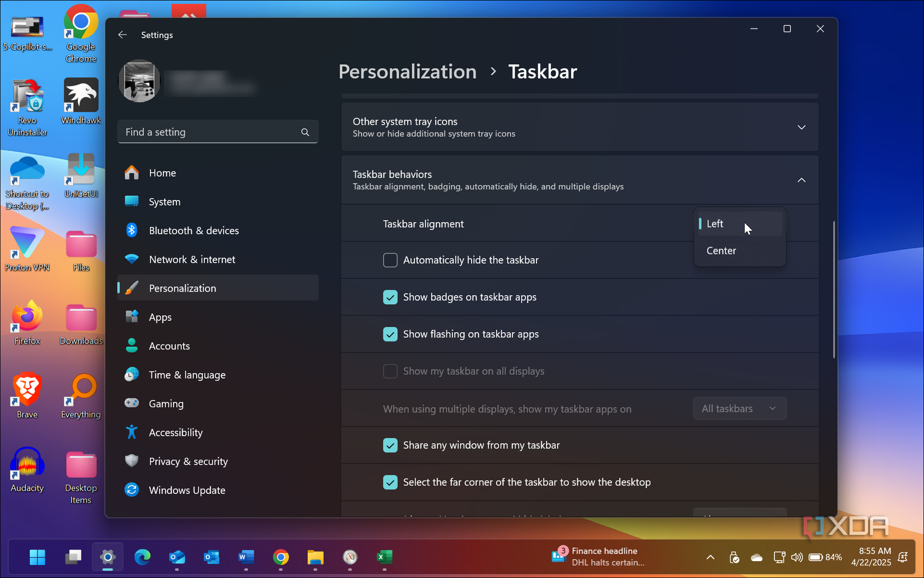The image size is (924, 578).
Task: Click the Personalization breadcrumb link
Action: 407,72
